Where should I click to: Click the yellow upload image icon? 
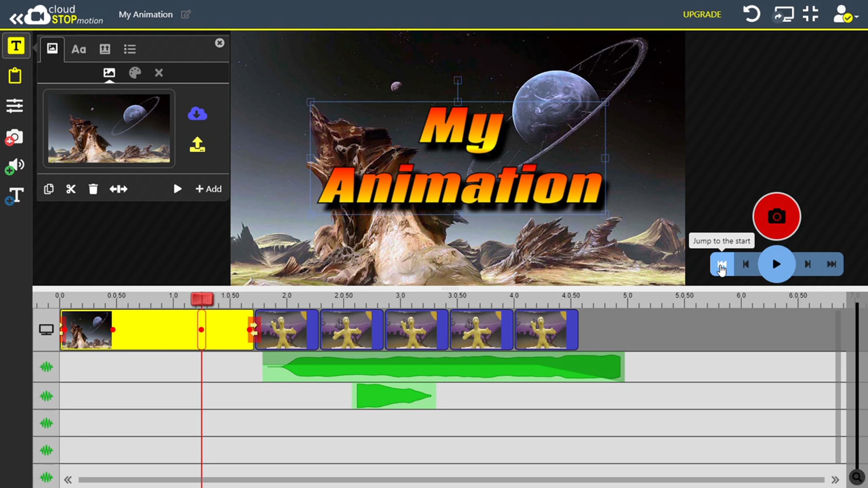pos(197,145)
